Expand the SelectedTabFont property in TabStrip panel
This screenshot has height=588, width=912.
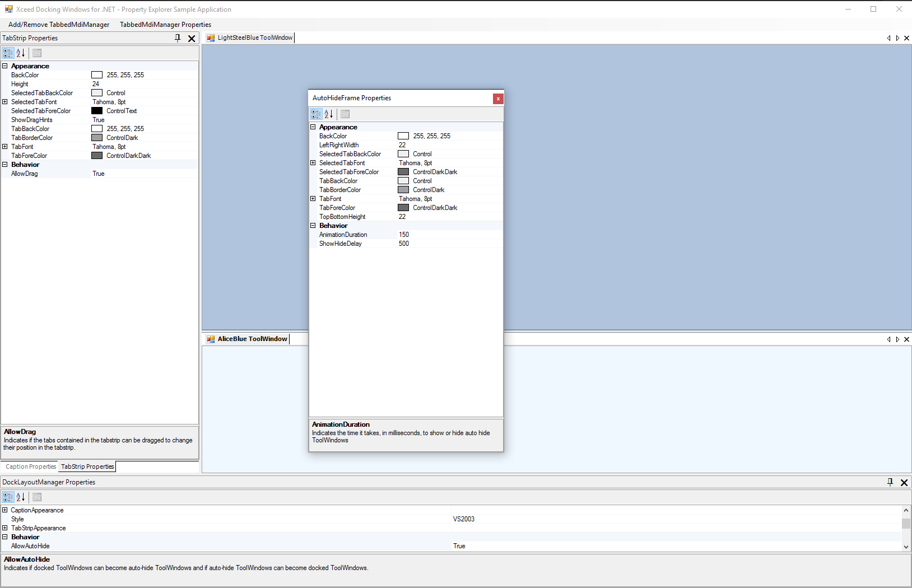(x=5, y=102)
